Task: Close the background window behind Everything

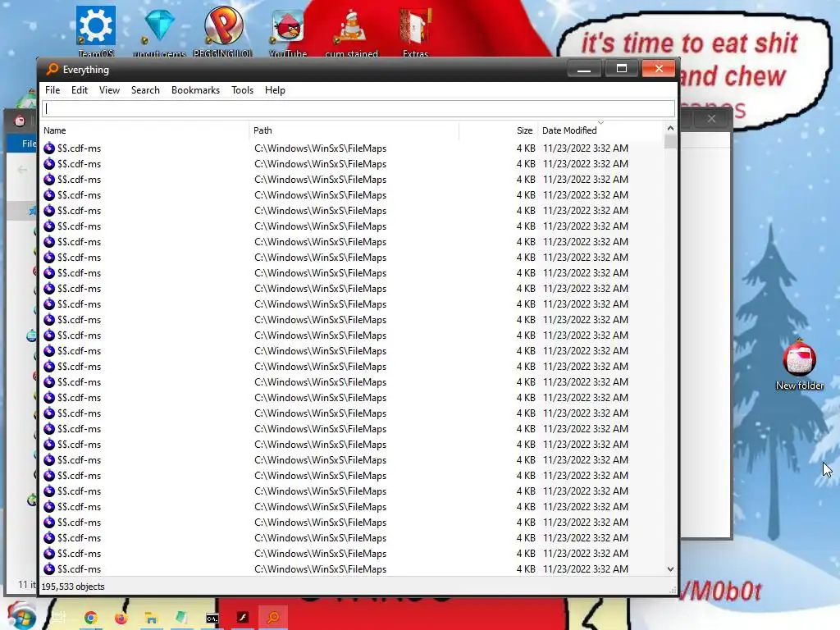Action: click(x=711, y=118)
